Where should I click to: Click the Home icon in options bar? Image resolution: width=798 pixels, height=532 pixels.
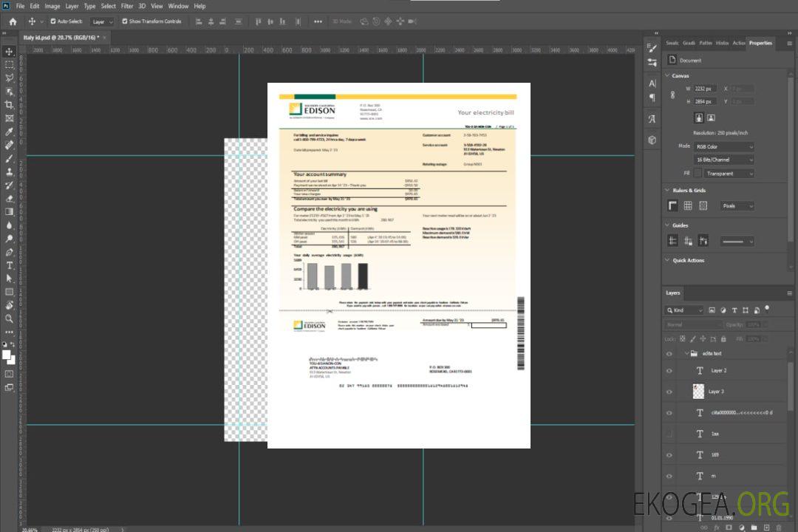click(x=13, y=21)
